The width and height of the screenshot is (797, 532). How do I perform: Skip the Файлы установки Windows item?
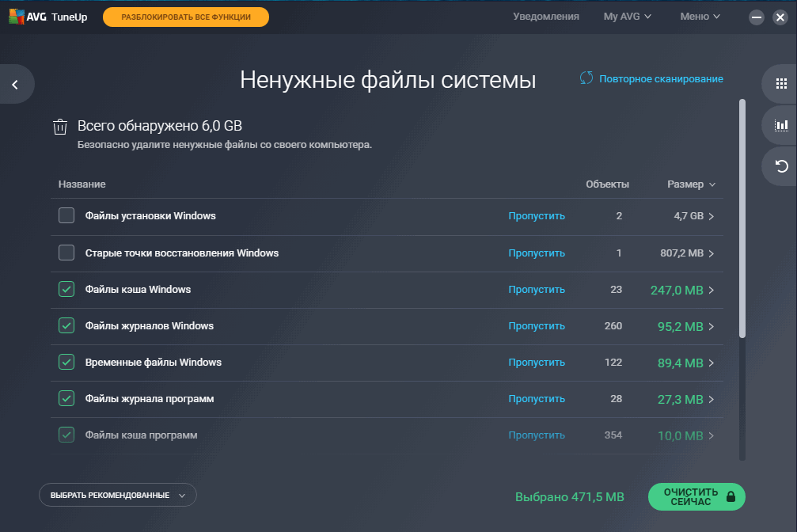pyautogui.click(x=537, y=216)
